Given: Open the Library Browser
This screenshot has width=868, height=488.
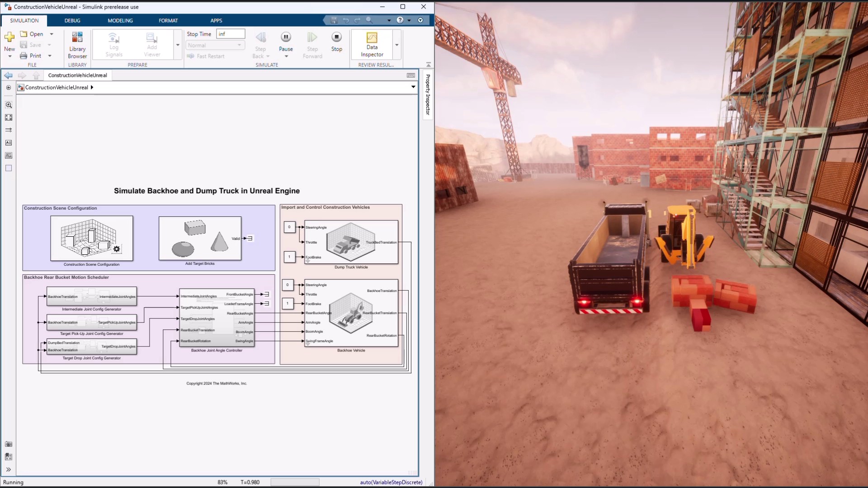Looking at the screenshot, I should coord(77,45).
